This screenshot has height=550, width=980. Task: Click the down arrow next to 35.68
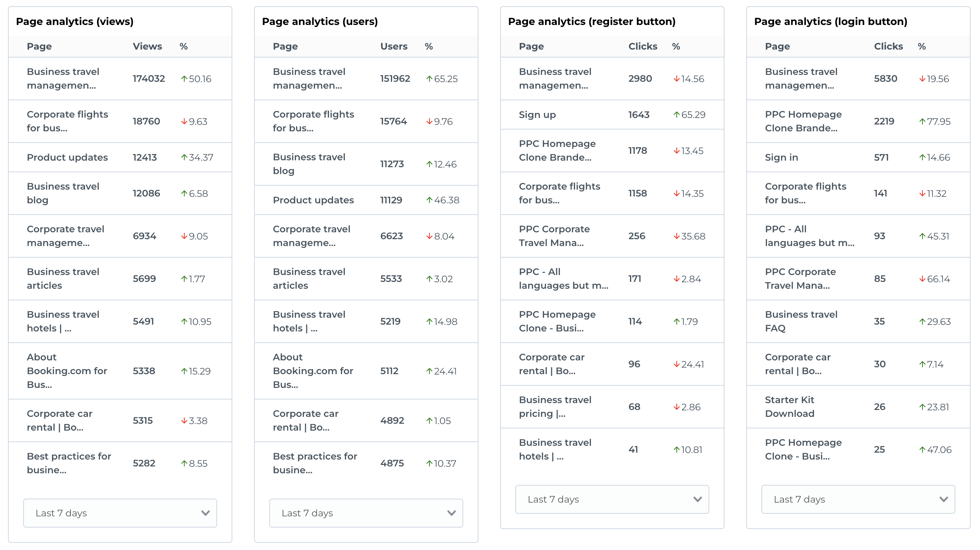676,236
